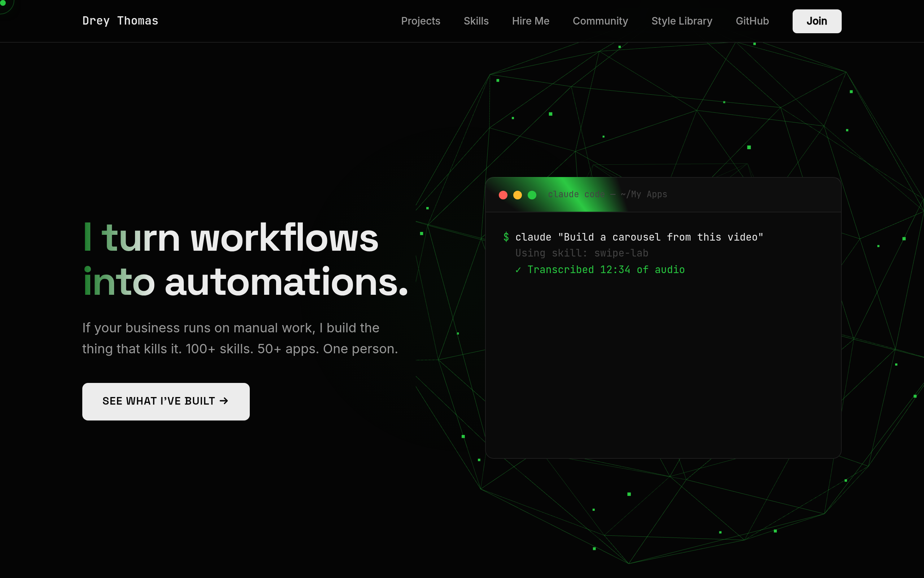Viewport: 924px width, 578px height.
Task: Click the terminal title 'claude code — ~/My Apps'
Action: click(607, 194)
